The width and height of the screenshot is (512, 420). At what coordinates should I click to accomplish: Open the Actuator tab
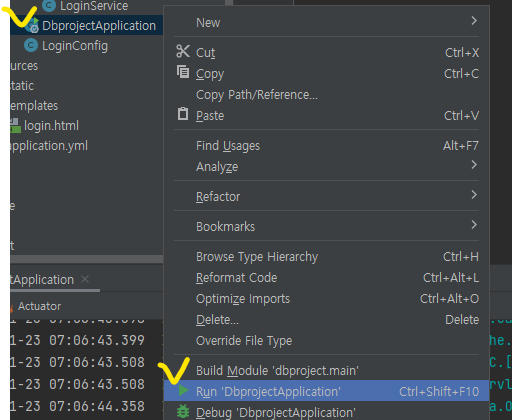39,306
